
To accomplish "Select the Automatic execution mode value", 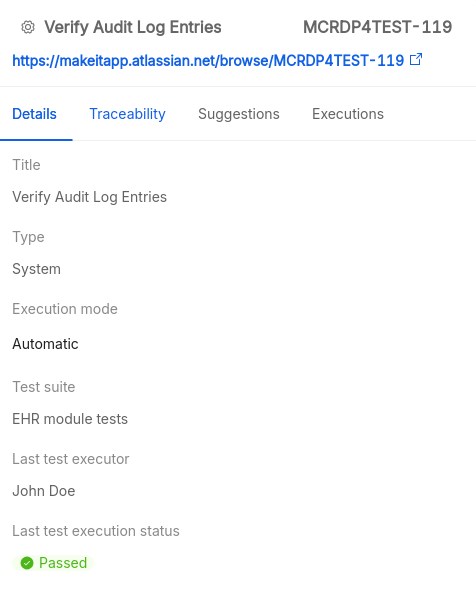I will click(45, 344).
